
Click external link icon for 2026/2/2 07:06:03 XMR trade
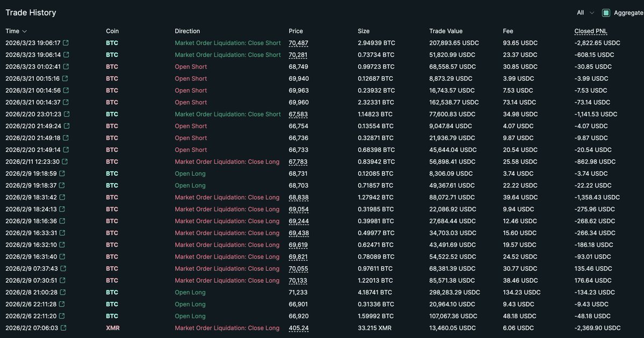point(63,328)
